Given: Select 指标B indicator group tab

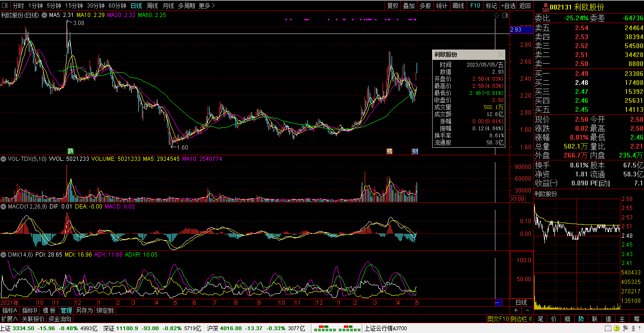Looking at the screenshot, I should (30, 310).
